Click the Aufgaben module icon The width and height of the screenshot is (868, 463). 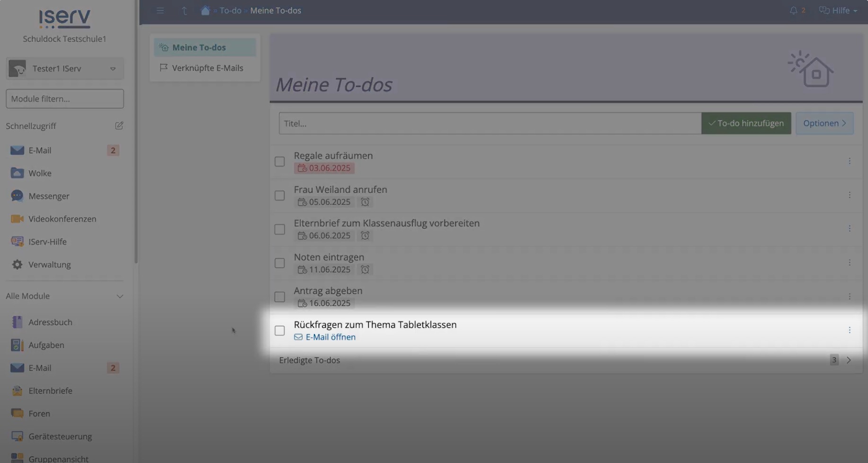click(17, 345)
